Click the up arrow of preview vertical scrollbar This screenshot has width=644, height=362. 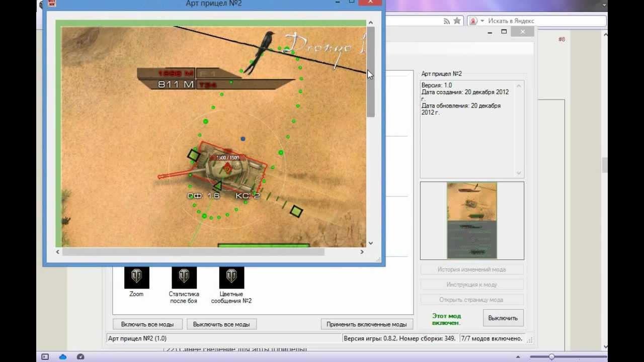(371, 23)
